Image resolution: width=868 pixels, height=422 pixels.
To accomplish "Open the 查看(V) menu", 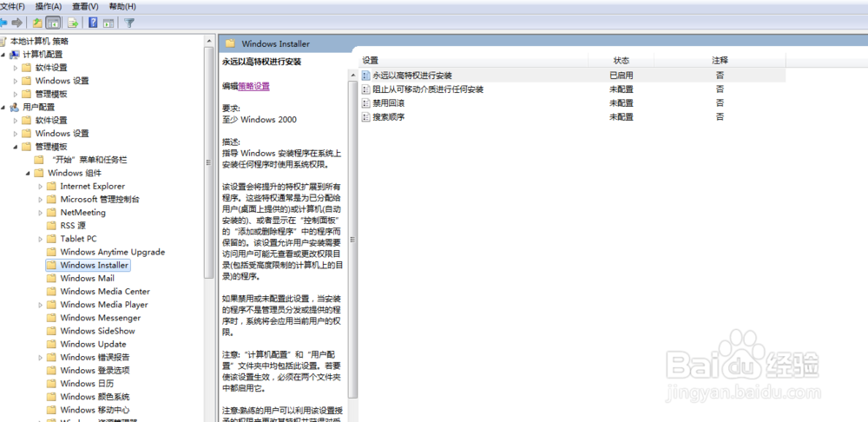I will click(85, 7).
